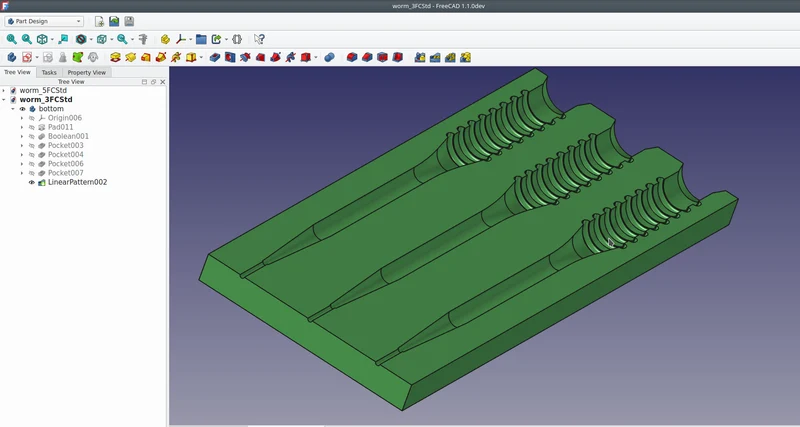Expand the Pocket003 node
The height and width of the screenshot is (427, 800).
(22, 145)
